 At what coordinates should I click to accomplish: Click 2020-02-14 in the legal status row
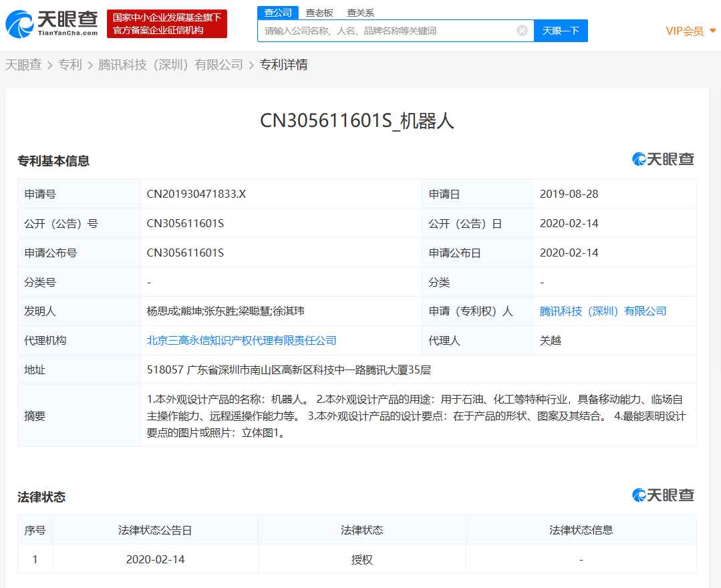(156, 559)
